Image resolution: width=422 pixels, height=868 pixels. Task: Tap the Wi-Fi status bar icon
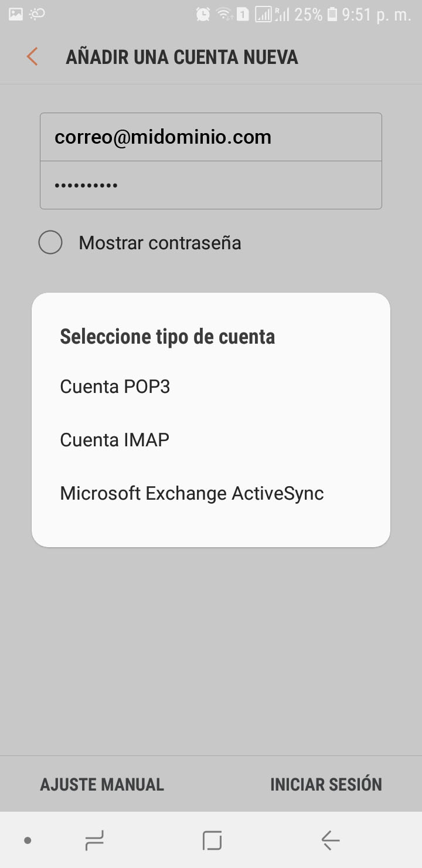(223, 14)
